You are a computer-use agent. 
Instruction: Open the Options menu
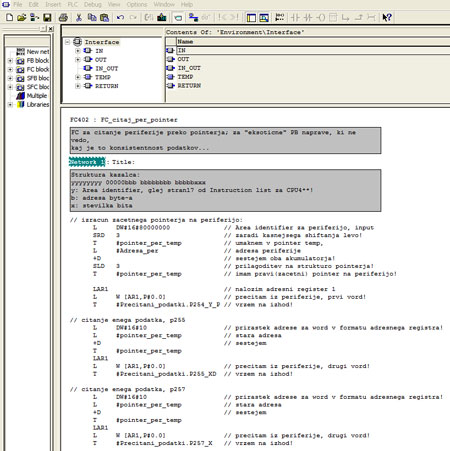click(x=137, y=4)
